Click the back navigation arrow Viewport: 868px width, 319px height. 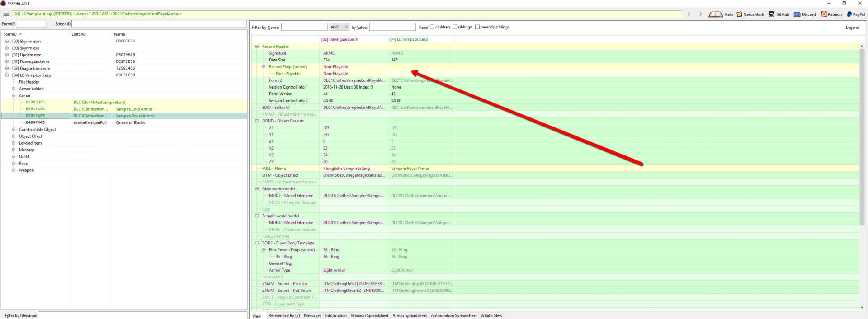click(689, 14)
